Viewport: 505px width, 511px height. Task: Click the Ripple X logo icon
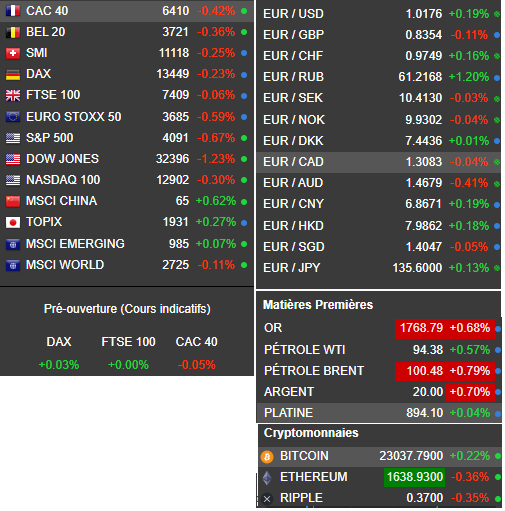[x=267, y=499]
